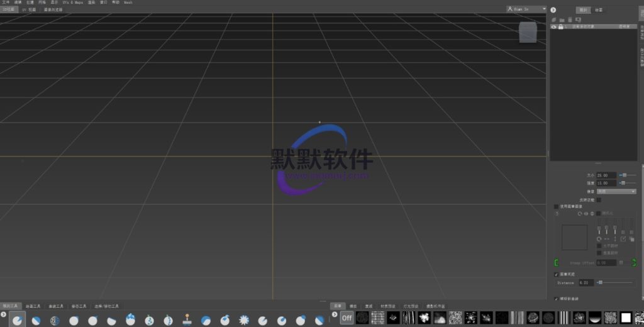This screenshot has height=327, width=644.
Task: Click the ViewCube in the viewport corner
Action: 527,33
